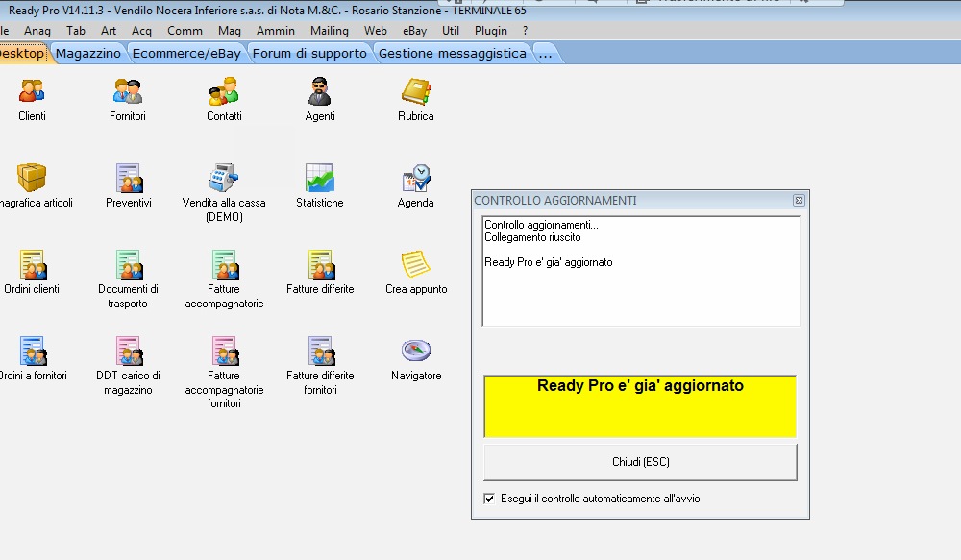Uncheck Esegui il controllo automaticamente all'avvio

point(489,499)
